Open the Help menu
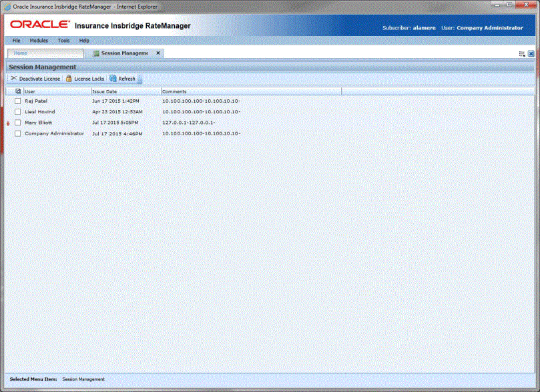 click(x=84, y=40)
